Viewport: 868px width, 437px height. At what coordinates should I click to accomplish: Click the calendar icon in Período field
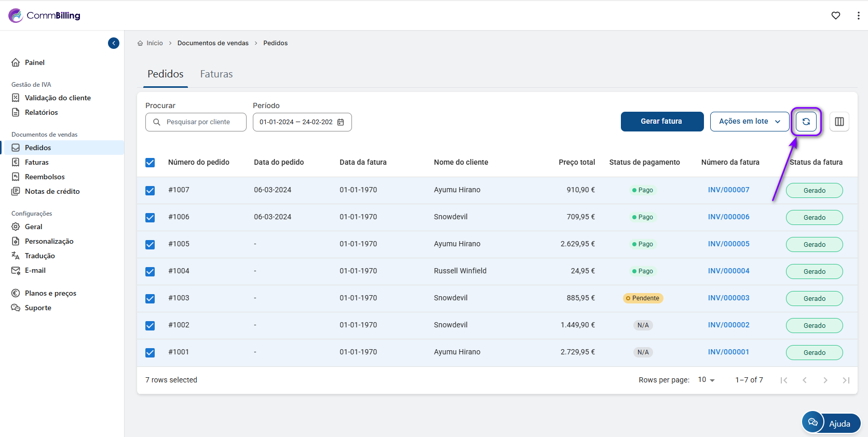pyautogui.click(x=341, y=122)
